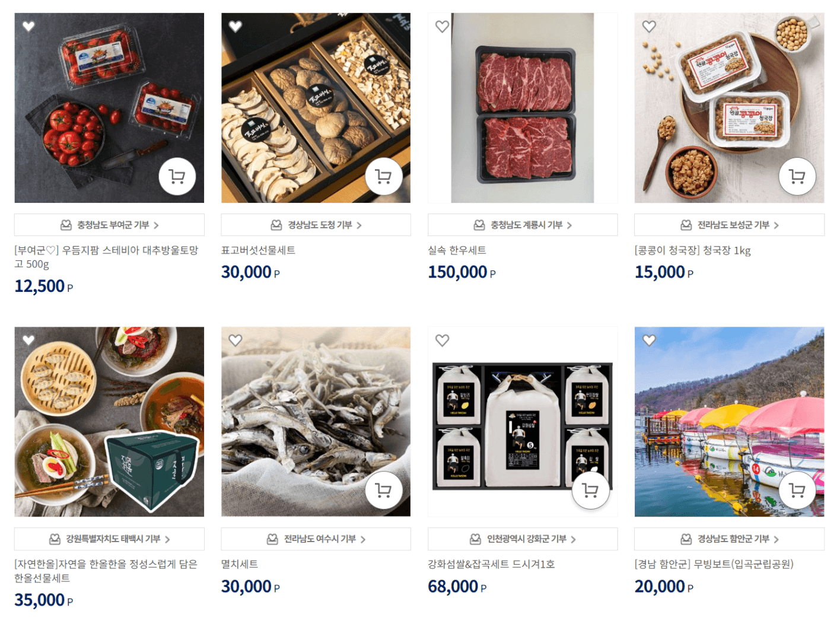Add 강화섬쌀&잡곡세트 to cart
The image size is (840, 621).
tap(590, 490)
